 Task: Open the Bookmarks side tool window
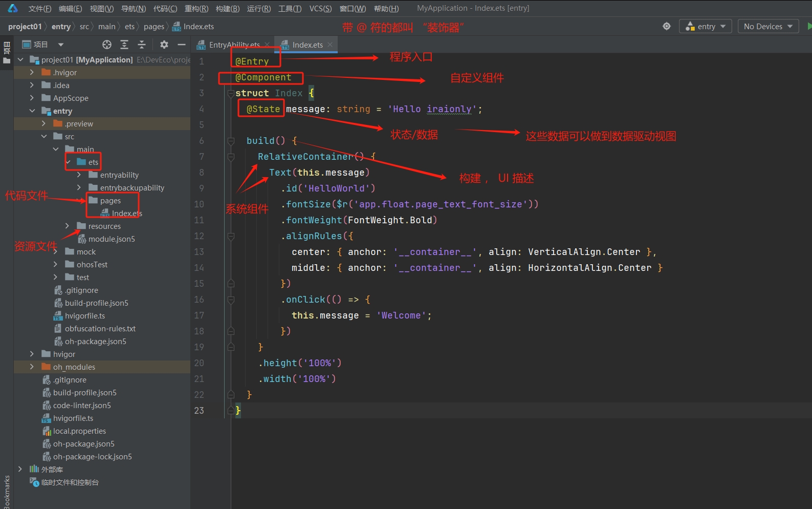tap(7, 492)
